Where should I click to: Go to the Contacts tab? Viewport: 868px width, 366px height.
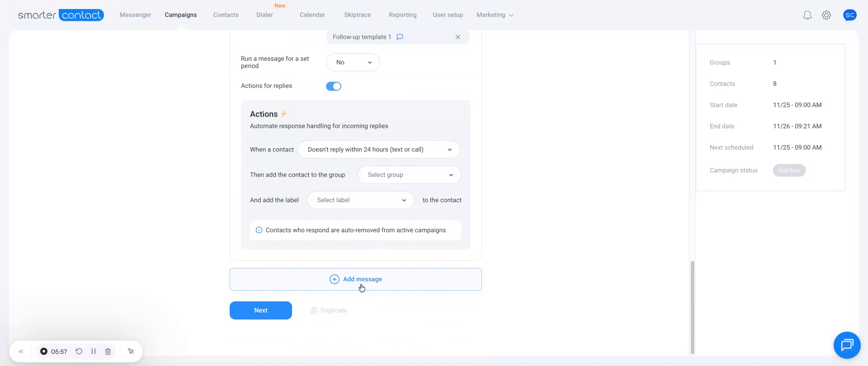point(226,15)
